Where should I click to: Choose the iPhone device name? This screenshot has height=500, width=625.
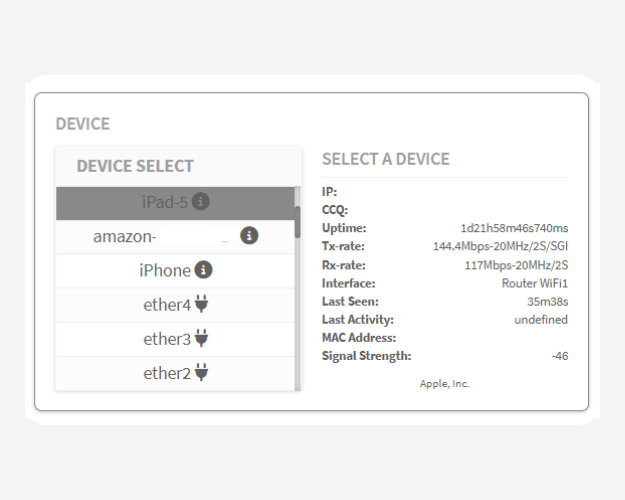[x=165, y=271]
